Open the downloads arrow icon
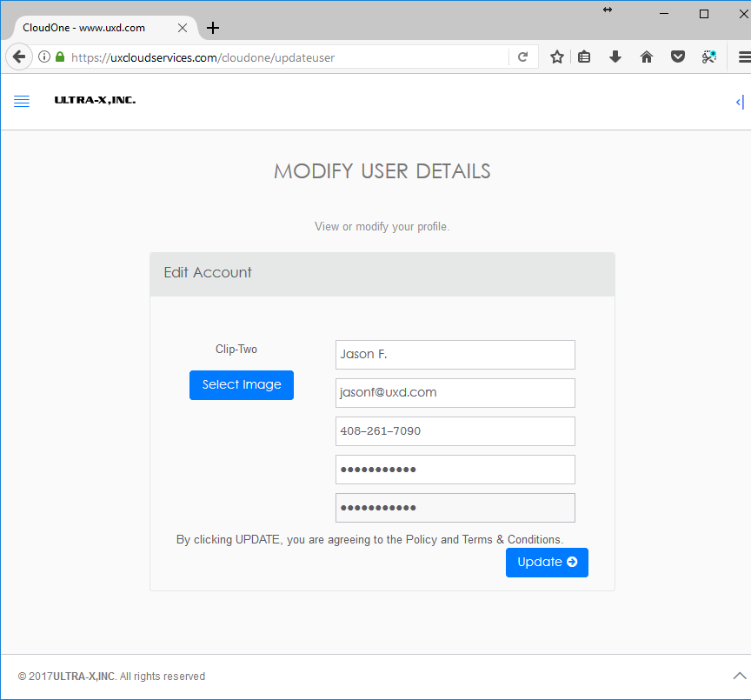Viewport: 751px width, 700px height. pyautogui.click(x=615, y=57)
